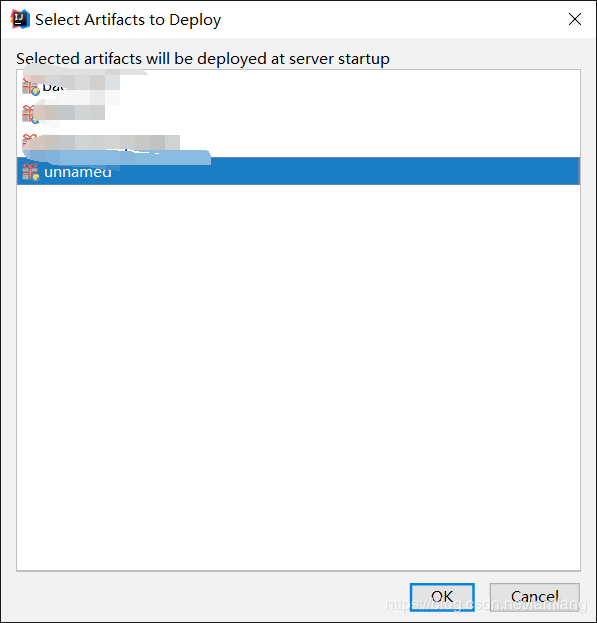Select the second blurred artifact entry
Viewport: 597px width, 623px height.
pyautogui.click(x=298, y=114)
